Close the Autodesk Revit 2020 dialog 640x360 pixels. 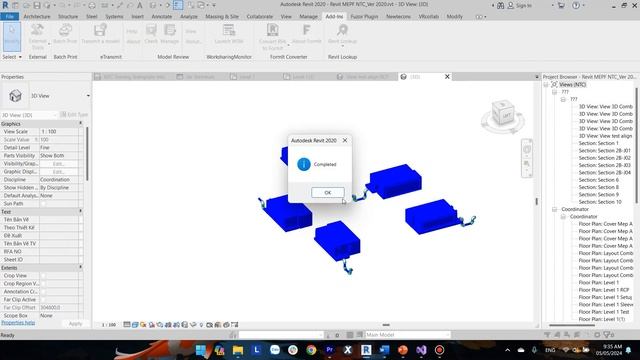coord(345,140)
